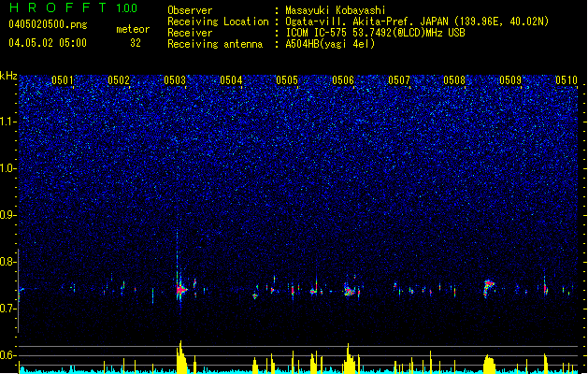Viewport: 588px width, 374px height.
Task: Click the 0509 time marker
Action: [x=510, y=80]
